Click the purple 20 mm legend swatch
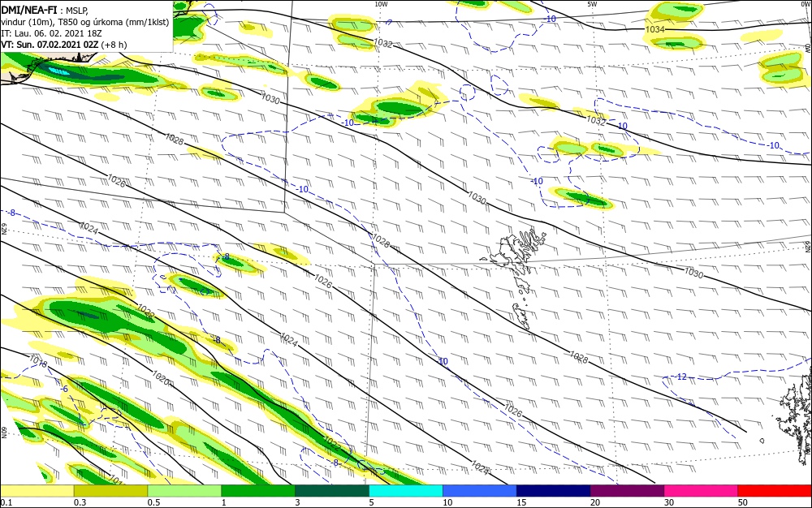Viewport: 812px width, 508px height. (627, 491)
